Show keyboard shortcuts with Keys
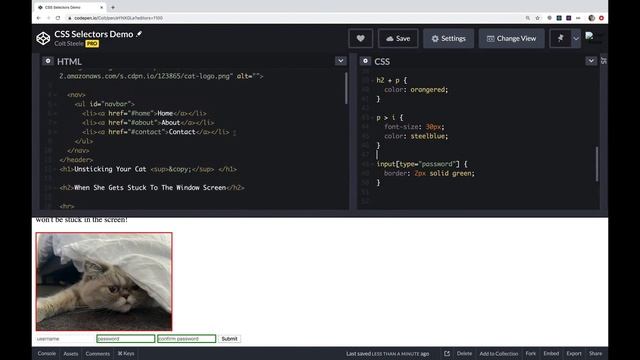Screen dimensions: 640x360 pyautogui.click(x=126, y=353)
